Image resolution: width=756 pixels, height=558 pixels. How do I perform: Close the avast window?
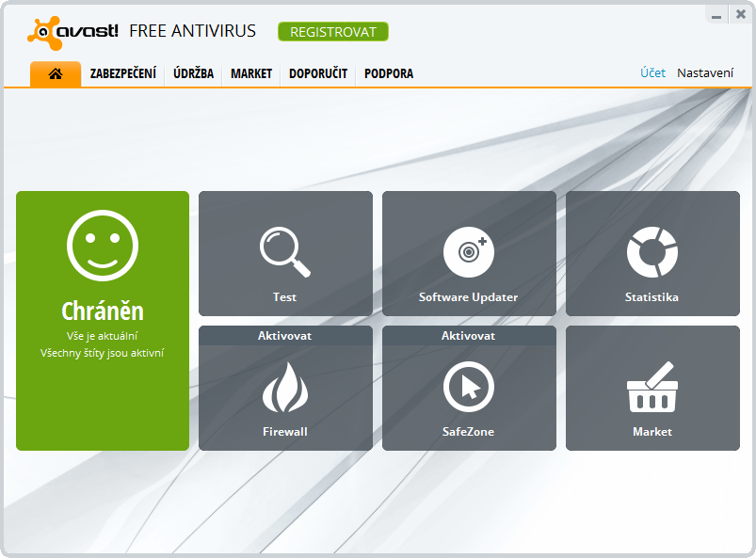pos(741,14)
